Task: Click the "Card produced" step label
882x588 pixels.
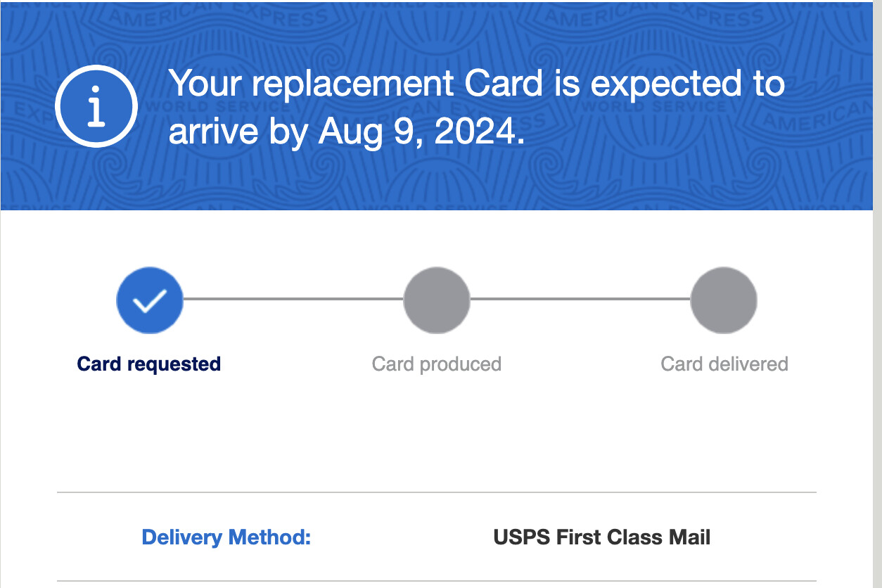Action: [436, 364]
